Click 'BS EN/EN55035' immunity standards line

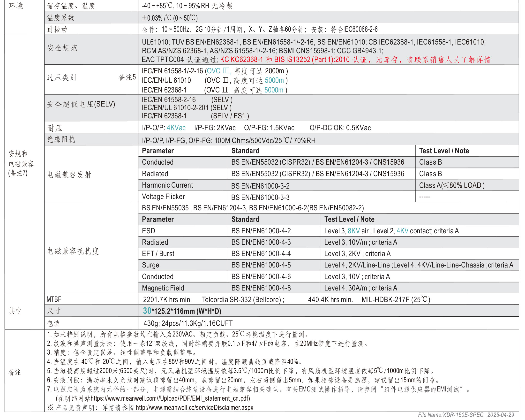click(x=253, y=208)
